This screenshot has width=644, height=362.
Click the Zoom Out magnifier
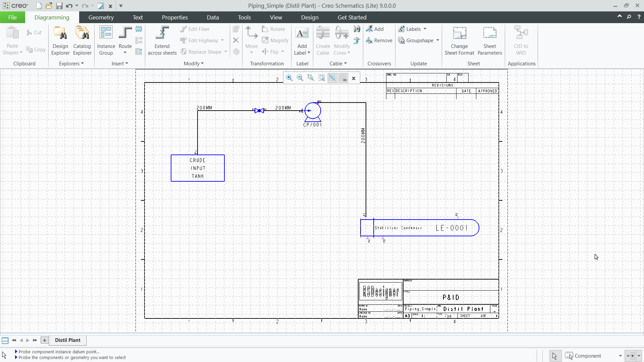click(x=300, y=78)
